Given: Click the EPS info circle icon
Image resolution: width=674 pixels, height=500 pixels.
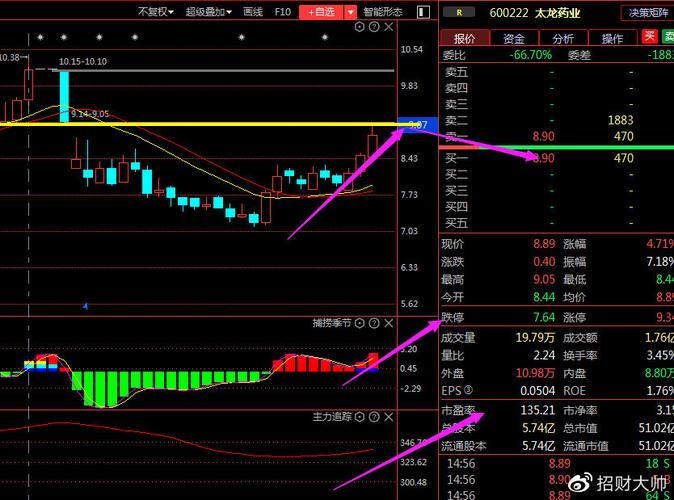Looking at the screenshot, I should pyautogui.click(x=468, y=390).
